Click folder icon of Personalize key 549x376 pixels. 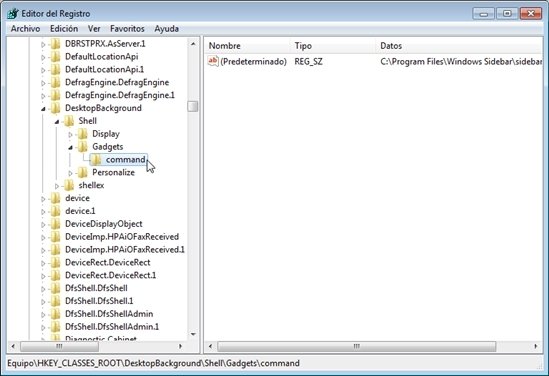[83, 173]
